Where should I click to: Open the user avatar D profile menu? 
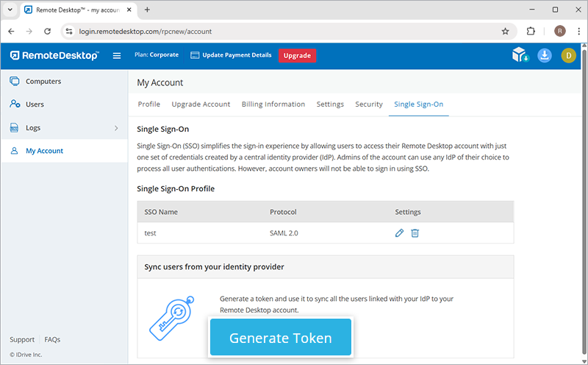[568, 55]
